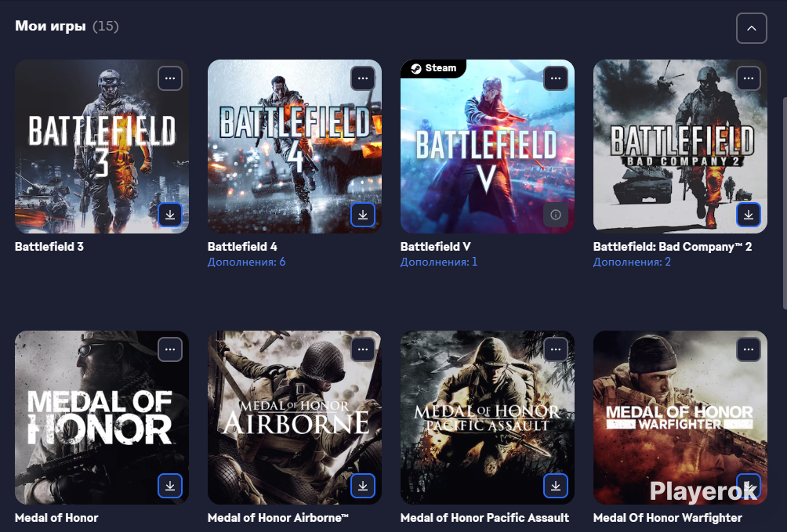Viewport: 787px width, 532px height.
Task: Select the Bad Company 2 cover art
Action: pyautogui.click(x=680, y=147)
